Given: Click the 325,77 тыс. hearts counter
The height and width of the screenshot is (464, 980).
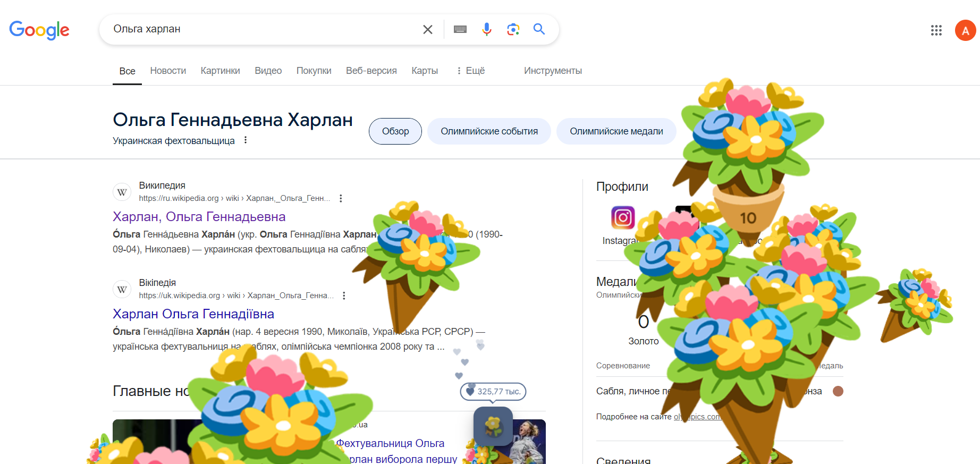Looking at the screenshot, I should [493, 392].
